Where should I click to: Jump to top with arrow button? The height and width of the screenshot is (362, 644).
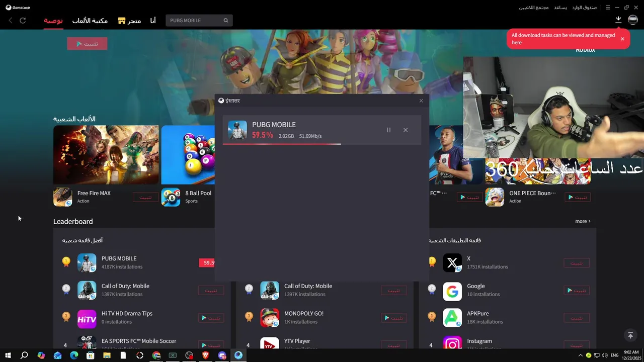coord(630,335)
